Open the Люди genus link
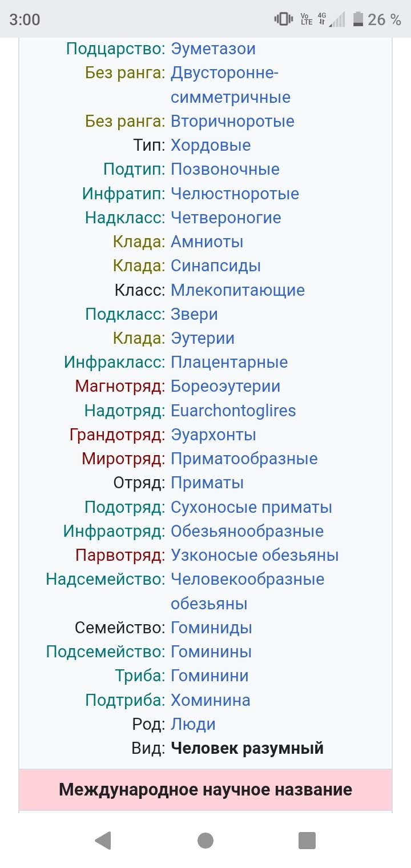411x868 pixels. point(193,724)
